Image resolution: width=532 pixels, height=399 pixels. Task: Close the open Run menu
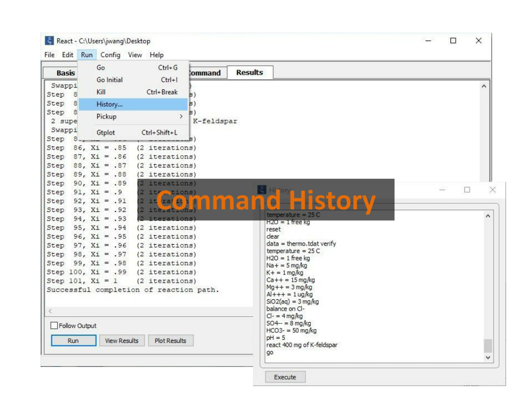click(x=87, y=55)
